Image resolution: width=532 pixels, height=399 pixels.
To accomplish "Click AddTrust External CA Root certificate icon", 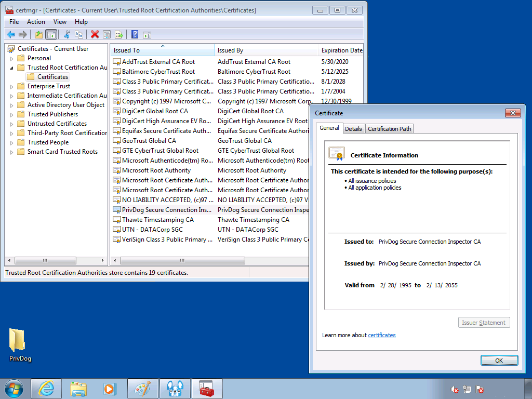I will point(117,62).
